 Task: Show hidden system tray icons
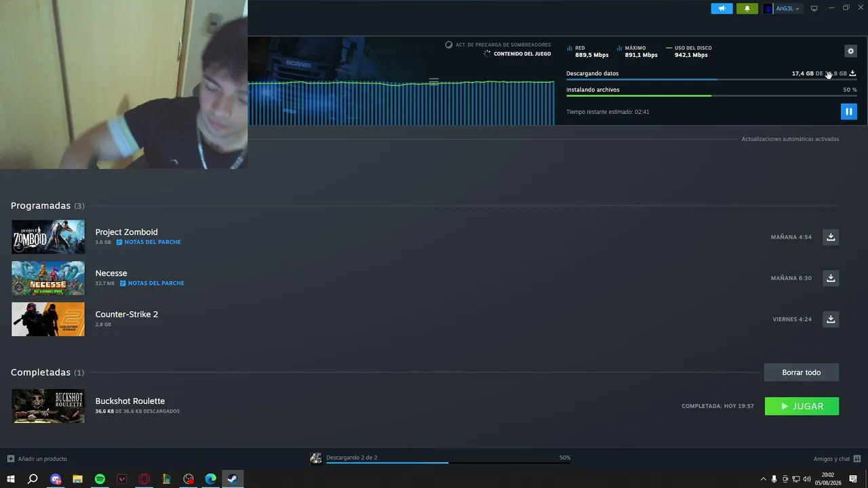point(764,479)
